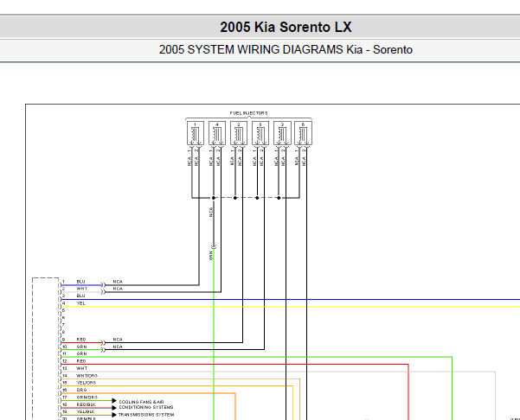Select the fuel injector 4 symbol
The height and width of the screenshot is (420, 520).
(x=216, y=133)
